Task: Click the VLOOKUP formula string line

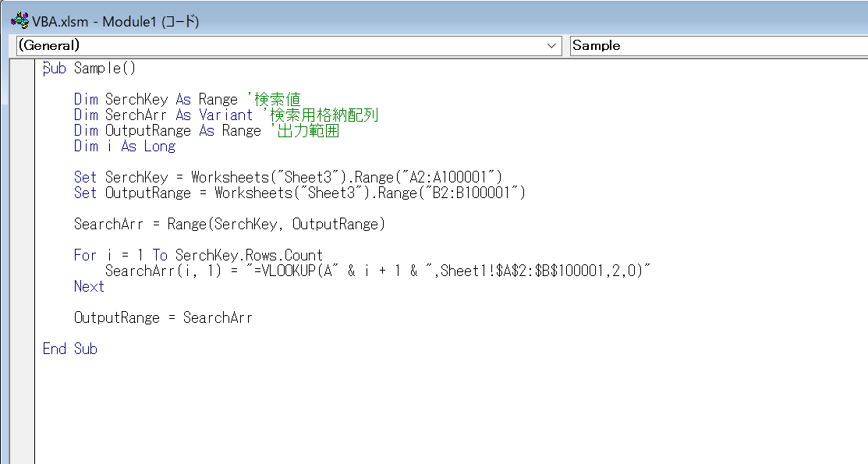Action: tap(377, 271)
